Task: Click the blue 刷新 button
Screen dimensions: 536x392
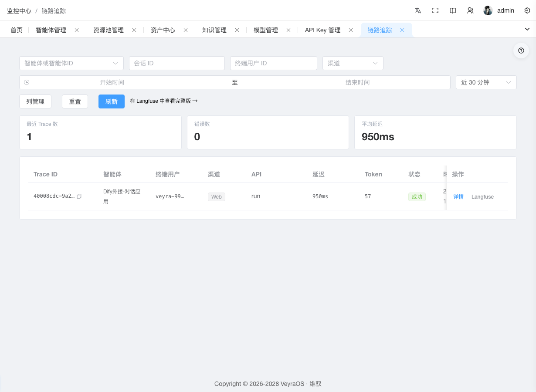Action: coord(112,101)
